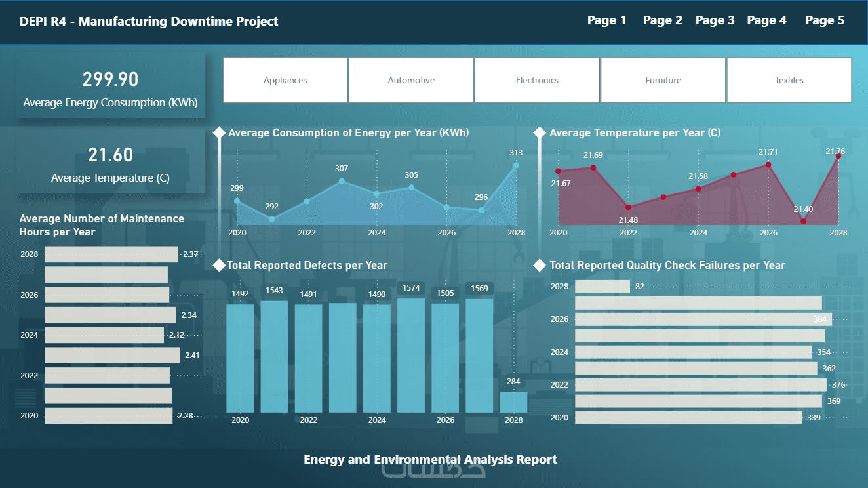This screenshot has width=868, height=488.
Task: Select the 2024 maintenance hours bar (2.12)
Action: click(104, 335)
